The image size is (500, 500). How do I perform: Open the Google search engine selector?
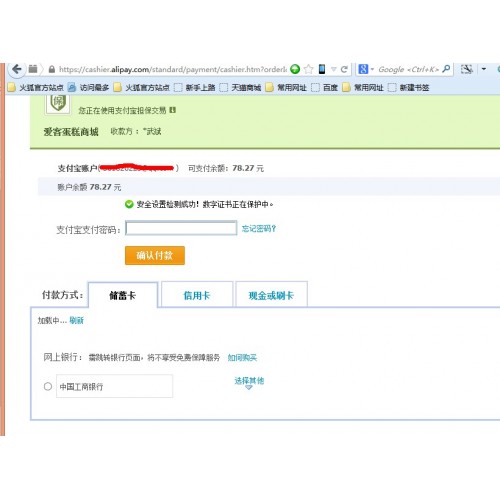tap(366, 69)
